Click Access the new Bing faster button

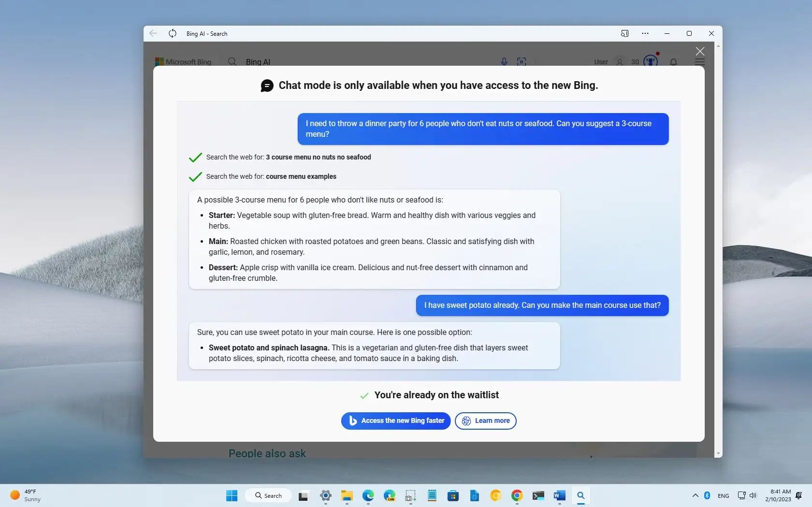pyautogui.click(x=396, y=420)
